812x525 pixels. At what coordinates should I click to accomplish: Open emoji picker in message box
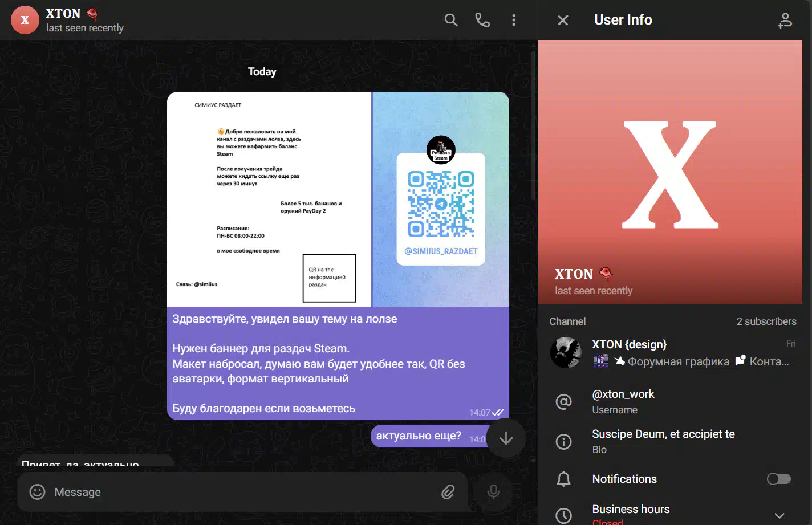pos(37,492)
